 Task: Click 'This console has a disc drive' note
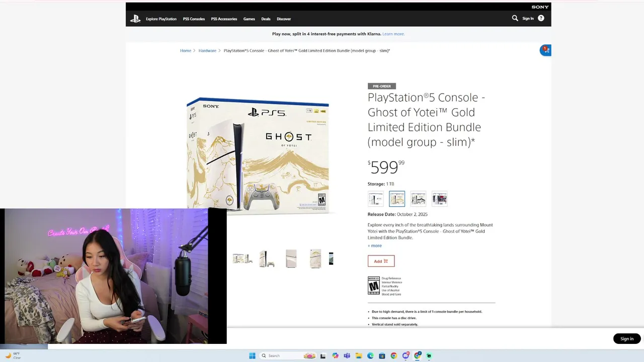pos(394,318)
